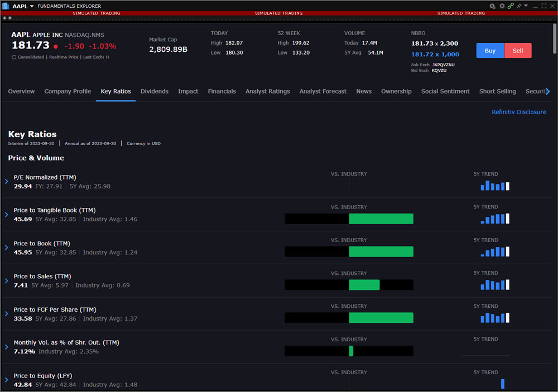Click the Price to FCF 5Y trend chart
This screenshot has height=392, width=558.
495,318
